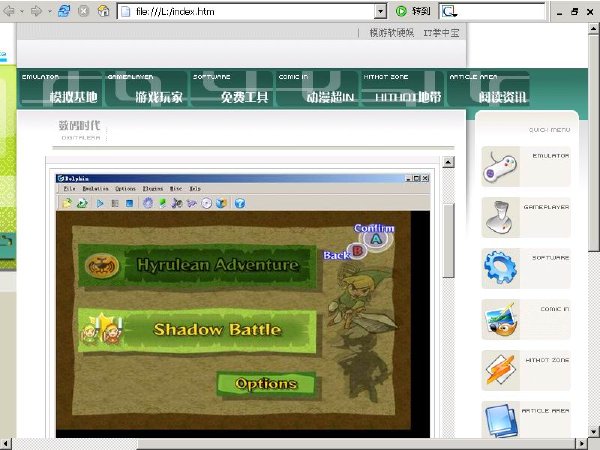Click the page vertical scrollbar up arrow
Viewport: 600px width, 450px height.
(x=594, y=29)
